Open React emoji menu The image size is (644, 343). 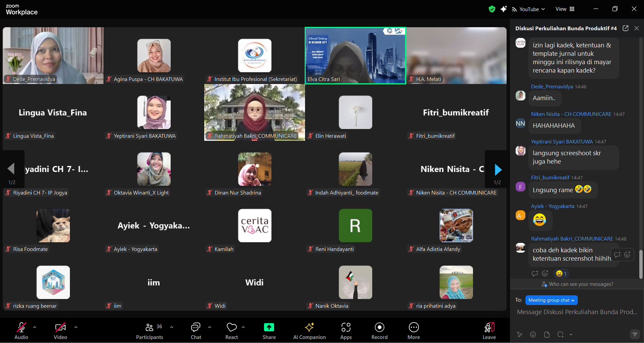tap(231, 331)
